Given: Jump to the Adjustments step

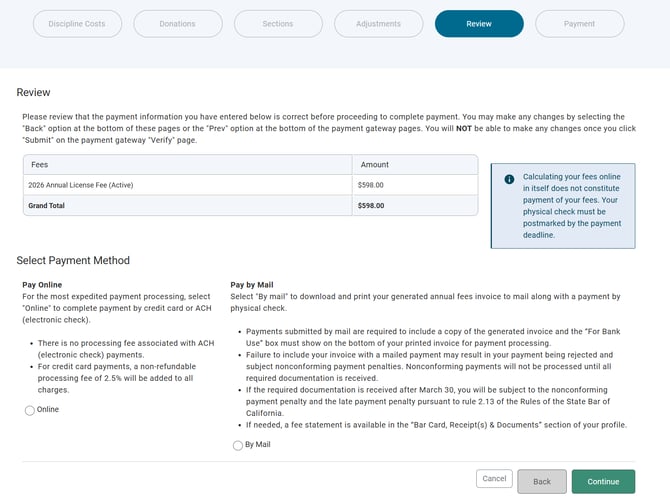Looking at the screenshot, I should pos(379,24).
